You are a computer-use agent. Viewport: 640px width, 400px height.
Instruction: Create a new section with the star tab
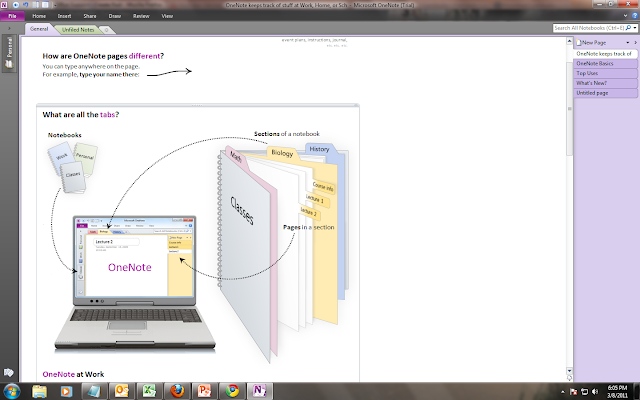pos(106,30)
